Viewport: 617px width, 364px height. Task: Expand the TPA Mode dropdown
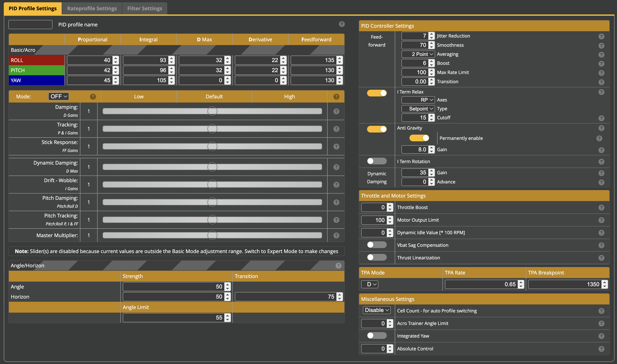pyautogui.click(x=370, y=284)
